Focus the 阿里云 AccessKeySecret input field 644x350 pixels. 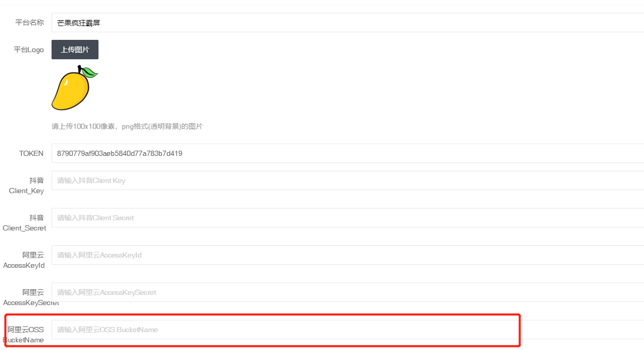click(348, 292)
